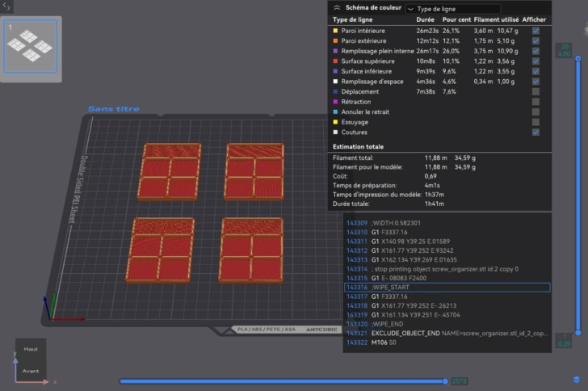Select G-code line 143319

tap(447, 315)
